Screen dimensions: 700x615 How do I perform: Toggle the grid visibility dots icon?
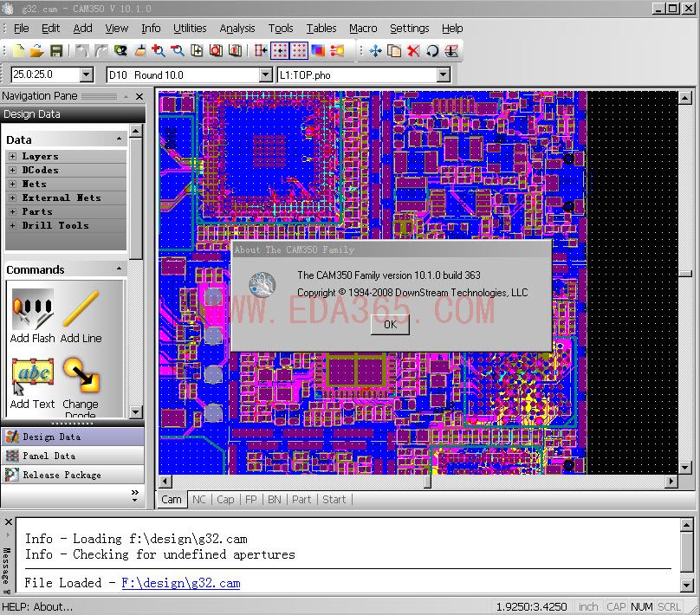pyautogui.click(x=299, y=50)
